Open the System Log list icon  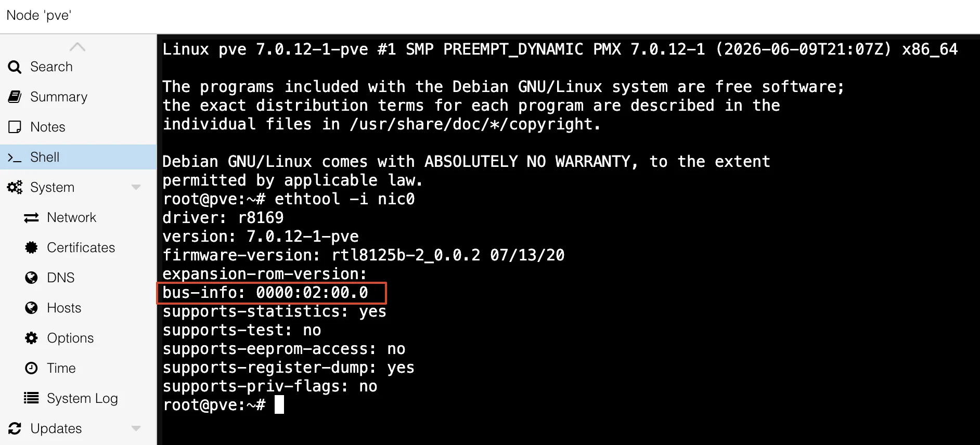pyautogui.click(x=31, y=399)
